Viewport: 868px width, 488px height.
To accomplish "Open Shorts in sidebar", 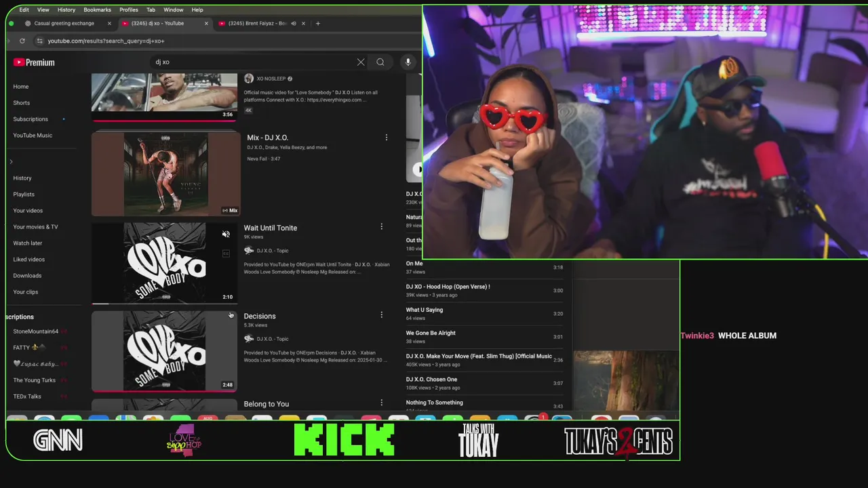I will click(x=22, y=103).
